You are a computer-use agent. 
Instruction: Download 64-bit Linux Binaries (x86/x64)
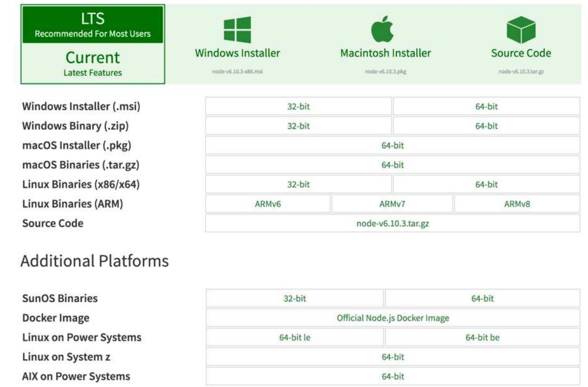click(x=487, y=184)
